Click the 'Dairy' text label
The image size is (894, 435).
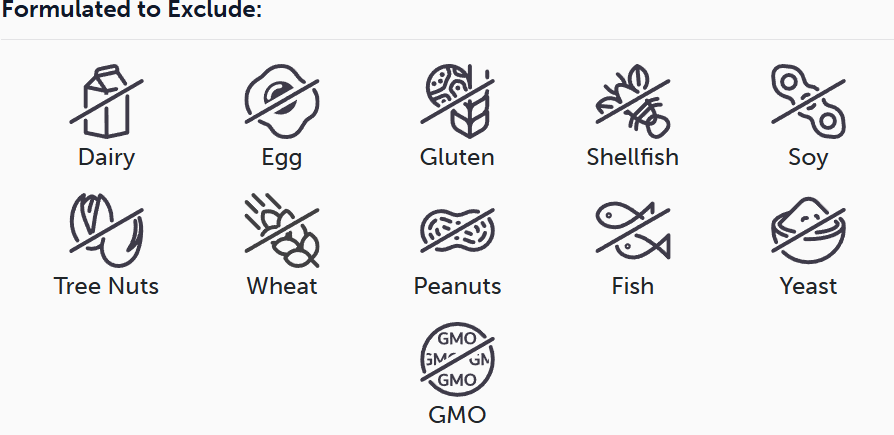point(107,157)
